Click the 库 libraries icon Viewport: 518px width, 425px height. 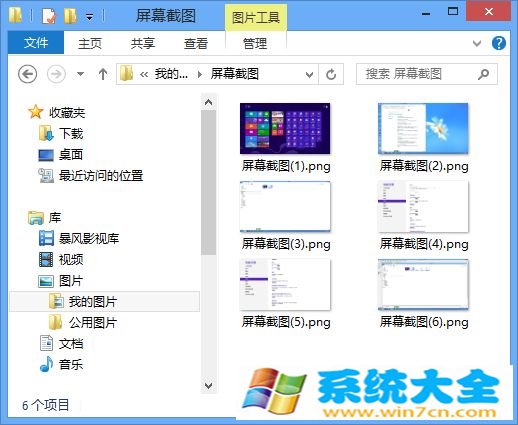click(36, 218)
